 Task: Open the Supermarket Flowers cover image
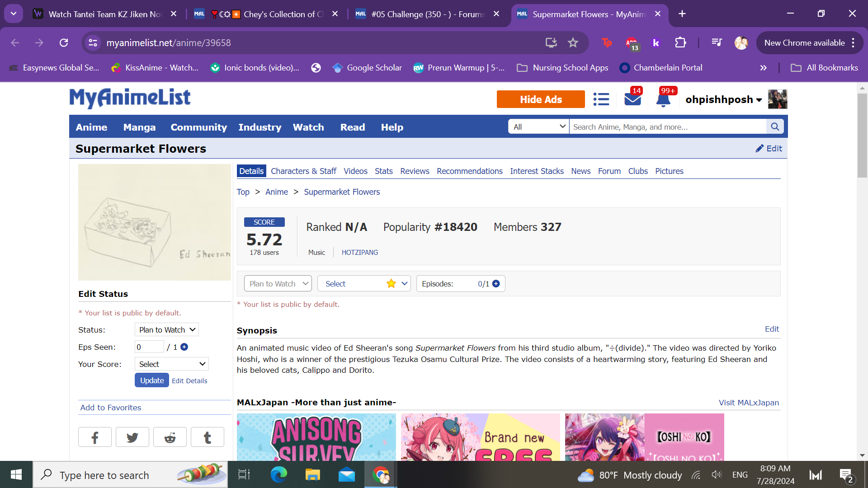(x=155, y=222)
